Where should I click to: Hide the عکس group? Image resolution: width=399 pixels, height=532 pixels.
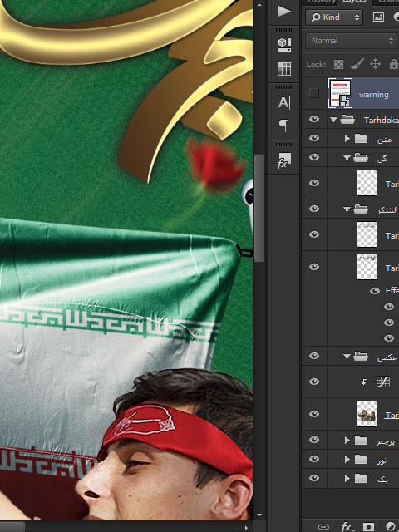coord(314,356)
